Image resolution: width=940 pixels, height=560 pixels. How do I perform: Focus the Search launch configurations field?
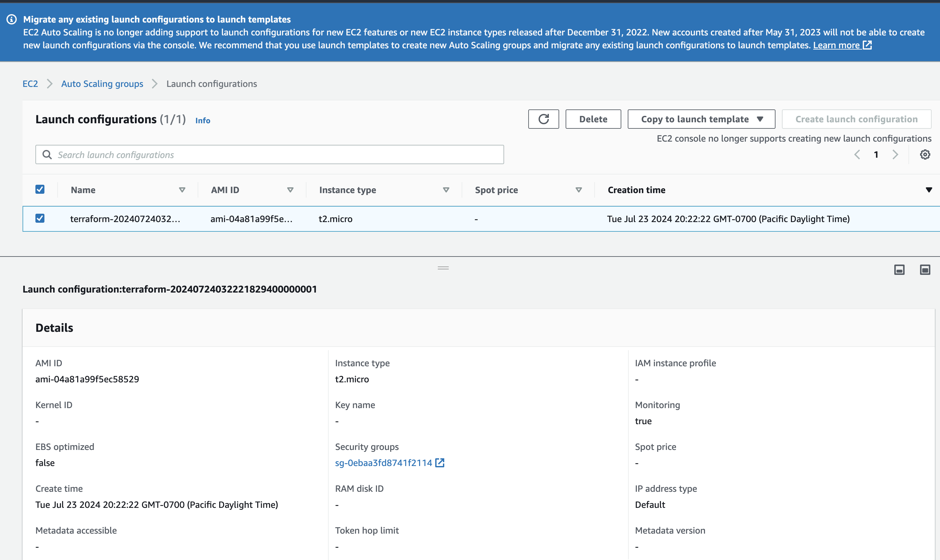269,155
